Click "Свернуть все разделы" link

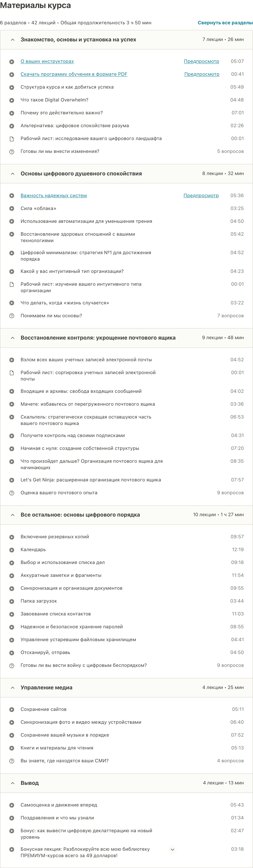point(225,23)
